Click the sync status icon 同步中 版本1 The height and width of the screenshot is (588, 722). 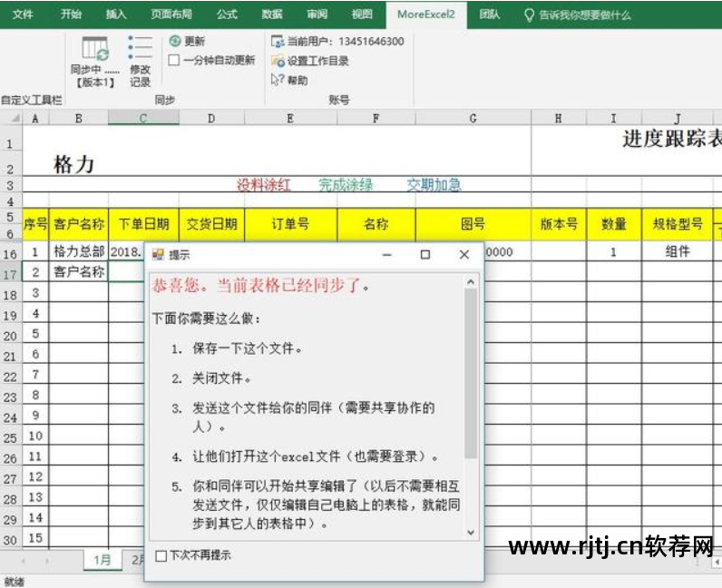(x=95, y=62)
